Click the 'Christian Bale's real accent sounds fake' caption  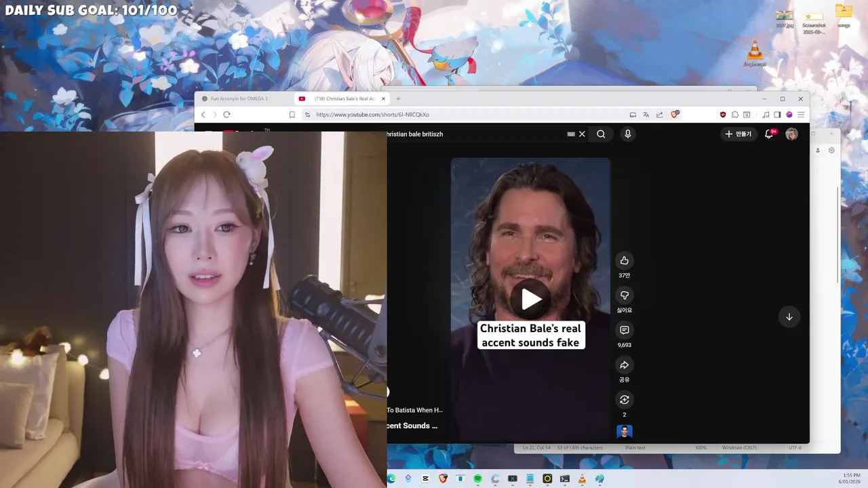(530, 335)
